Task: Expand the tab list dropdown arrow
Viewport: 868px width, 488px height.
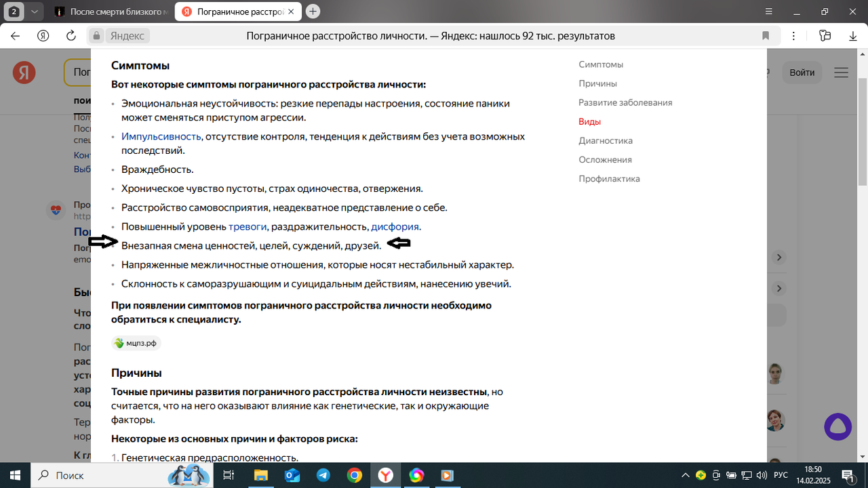Action: tap(35, 12)
